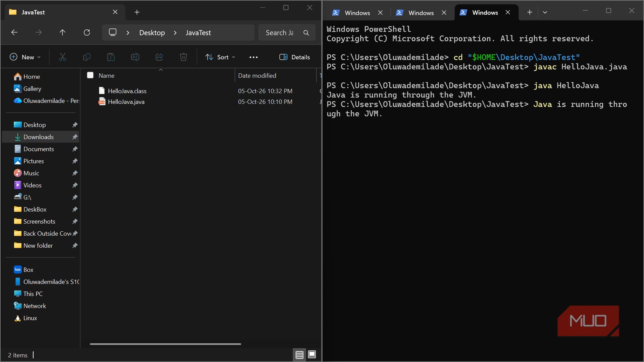
Task: Click the Cut icon in Explorer toolbar
Action: click(x=62, y=57)
